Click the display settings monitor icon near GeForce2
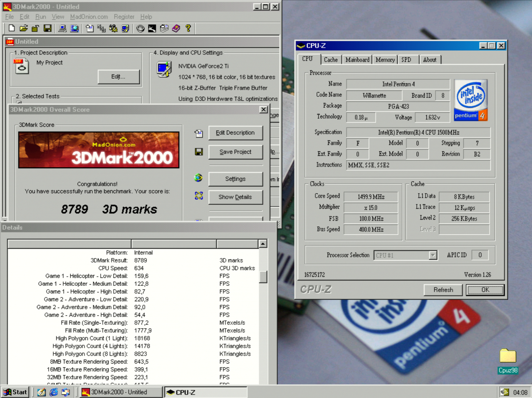 164,69
